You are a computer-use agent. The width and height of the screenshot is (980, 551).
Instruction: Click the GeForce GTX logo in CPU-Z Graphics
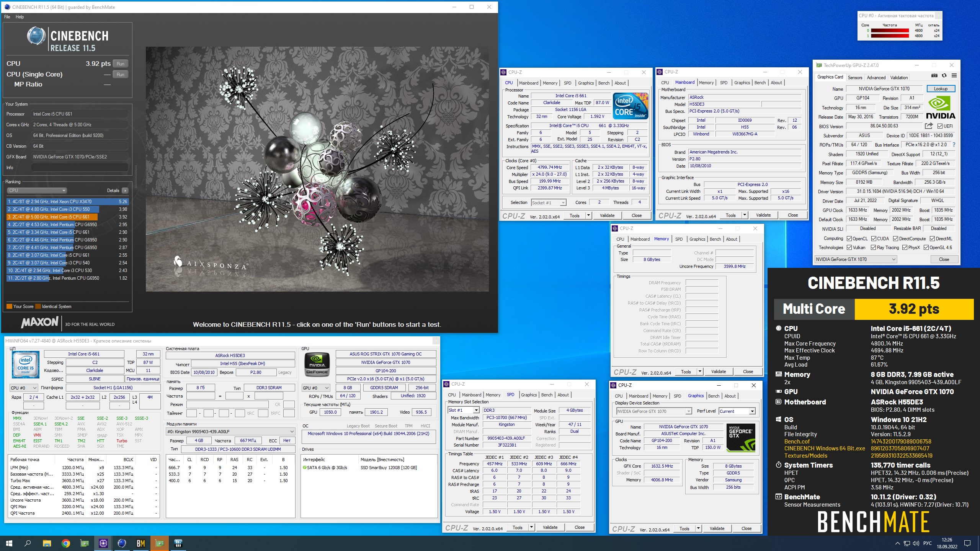click(741, 437)
